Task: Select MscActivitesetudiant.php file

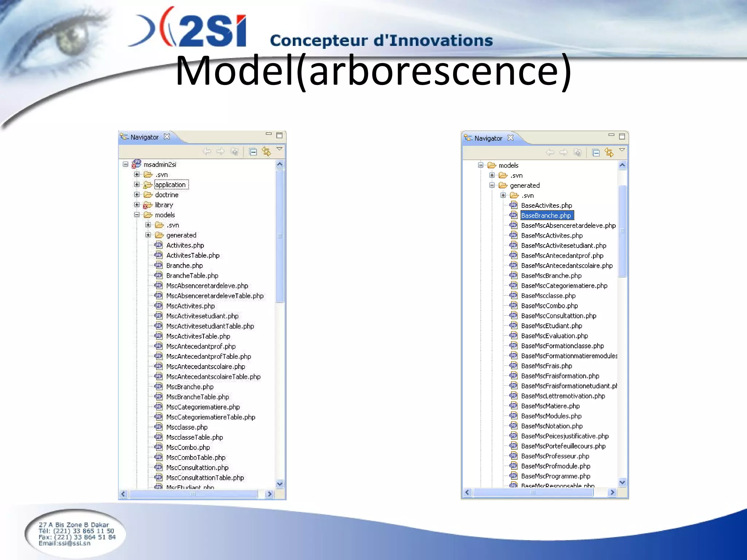Action: [x=202, y=316]
